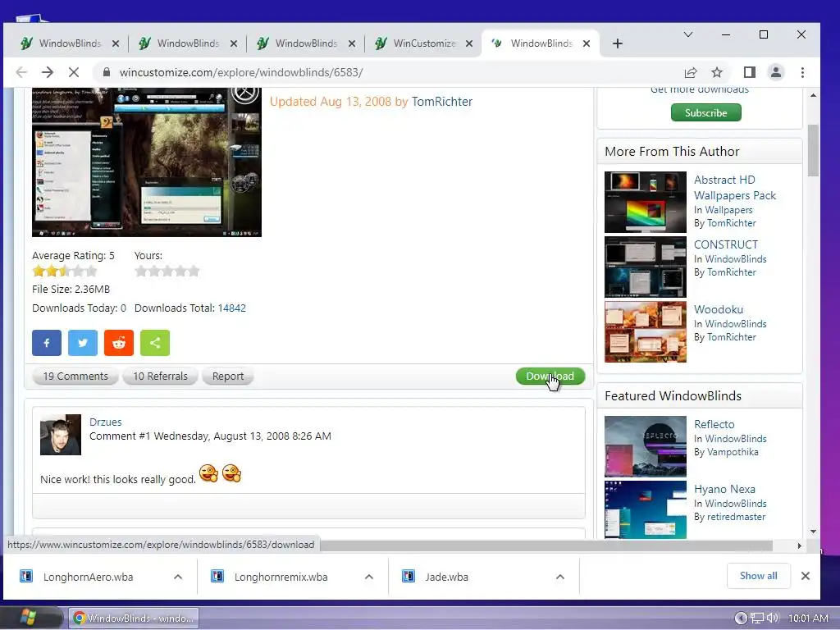Open author TomRichter's profile link

tap(442, 102)
